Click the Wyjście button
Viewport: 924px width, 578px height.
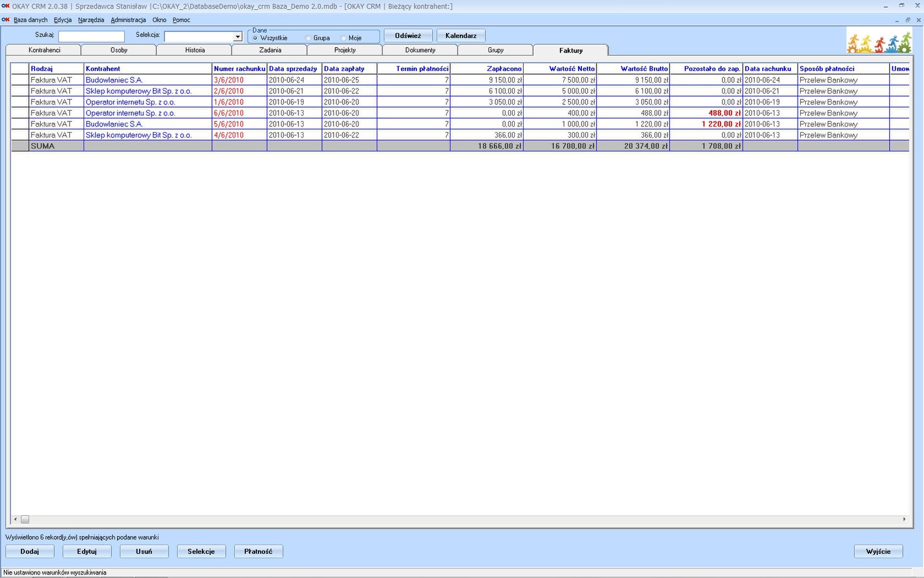pyautogui.click(x=878, y=552)
